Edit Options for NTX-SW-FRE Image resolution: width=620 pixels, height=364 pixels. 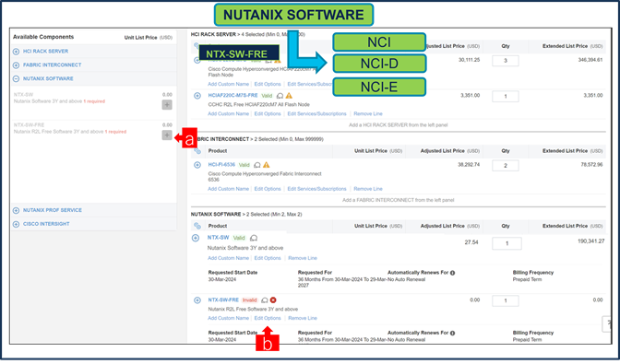268,318
